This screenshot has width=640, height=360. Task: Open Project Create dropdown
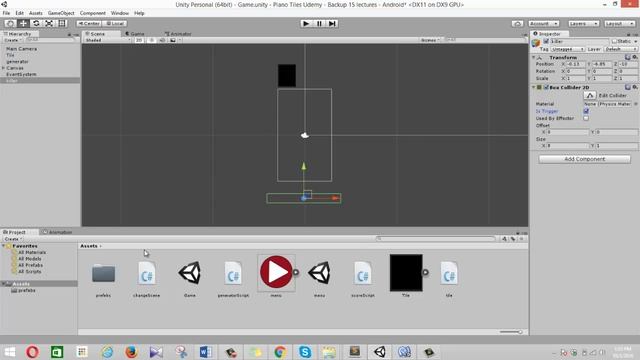tap(13, 239)
